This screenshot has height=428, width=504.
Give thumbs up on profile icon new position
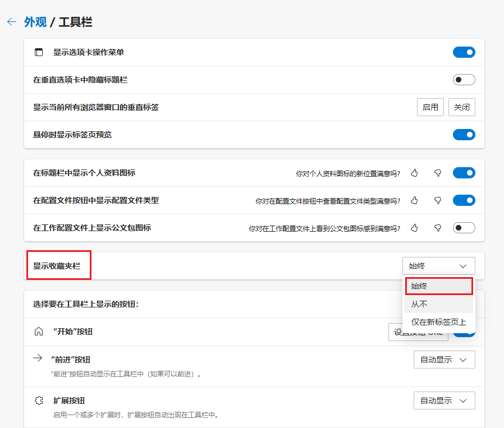[414, 173]
